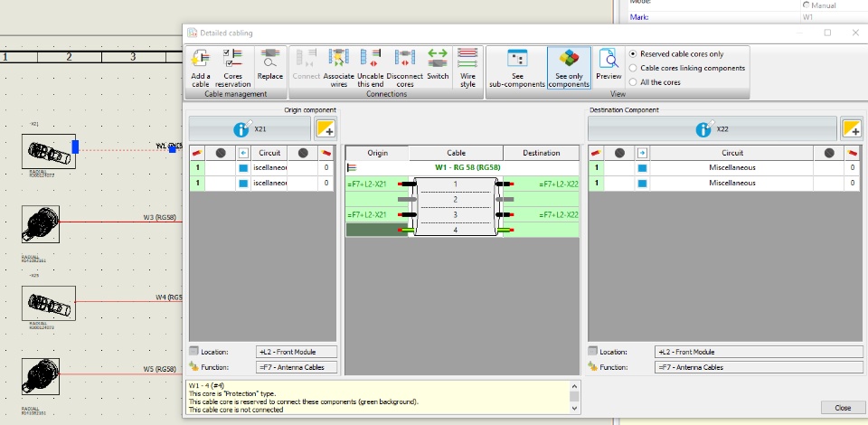Click origin table arrow column header icon
This screenshot has width=868, height=425.
[x=243, y=153]
